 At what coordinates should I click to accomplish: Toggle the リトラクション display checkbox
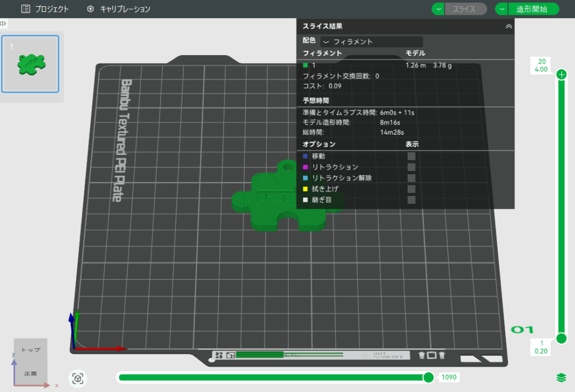(x=411, y=167)
